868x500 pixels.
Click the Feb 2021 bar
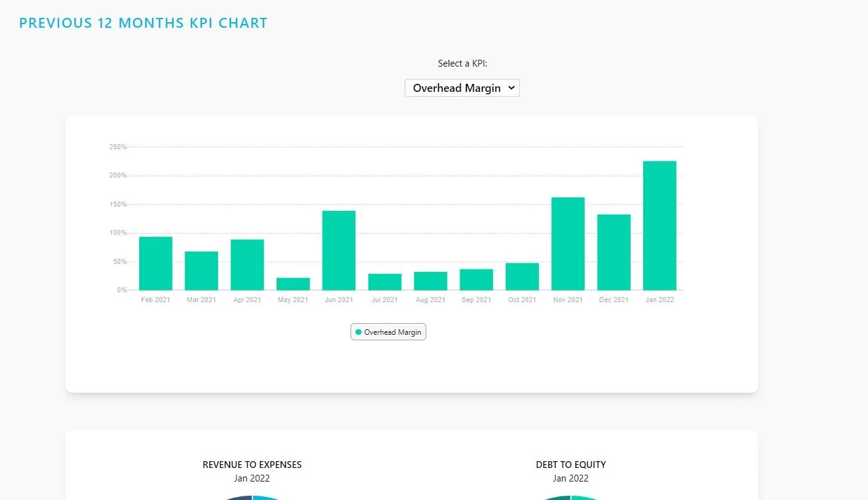[156, 263]
